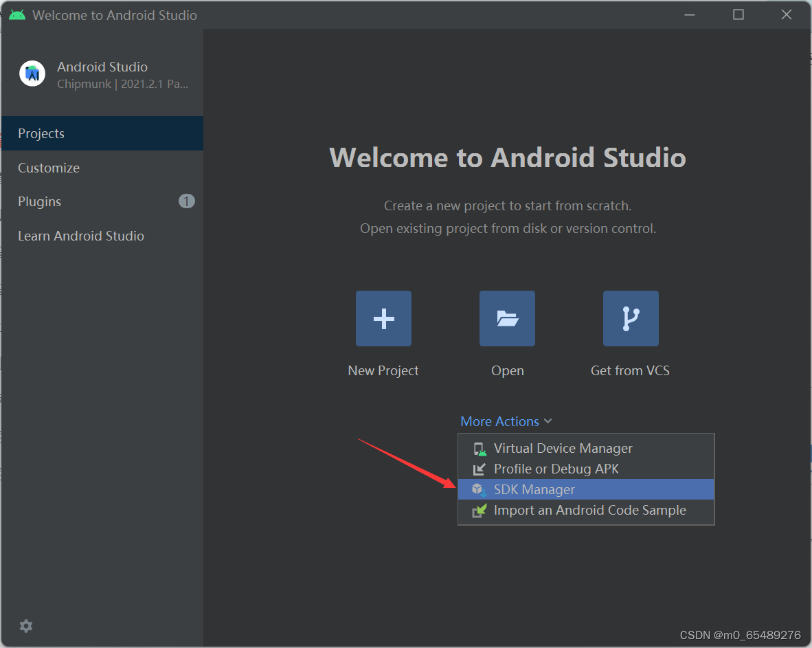Click the Virtual Device Manager phone icon
The image size is (812, 648).
tap(480, 449)
